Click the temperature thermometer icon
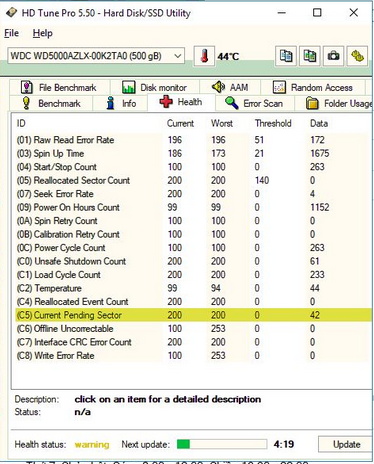374x464 pixels. 204,56
